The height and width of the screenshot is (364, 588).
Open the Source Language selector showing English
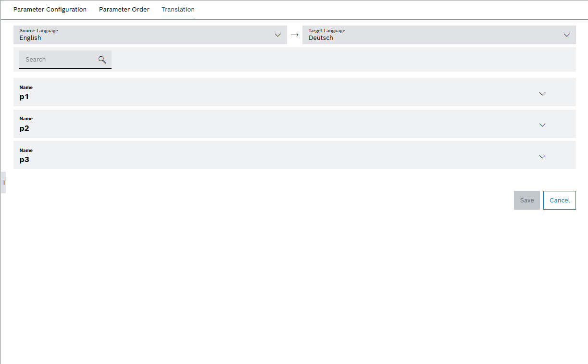pos(144,35)
